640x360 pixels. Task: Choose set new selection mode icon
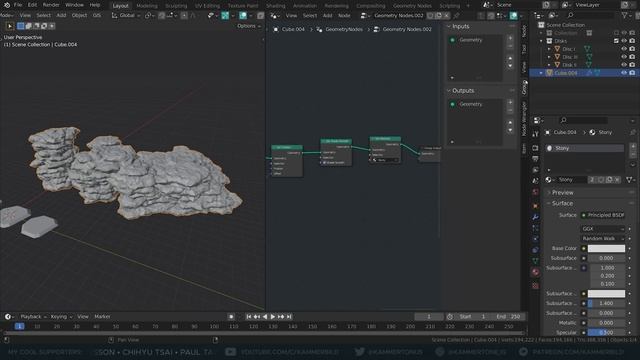click(x=20, y=26)
